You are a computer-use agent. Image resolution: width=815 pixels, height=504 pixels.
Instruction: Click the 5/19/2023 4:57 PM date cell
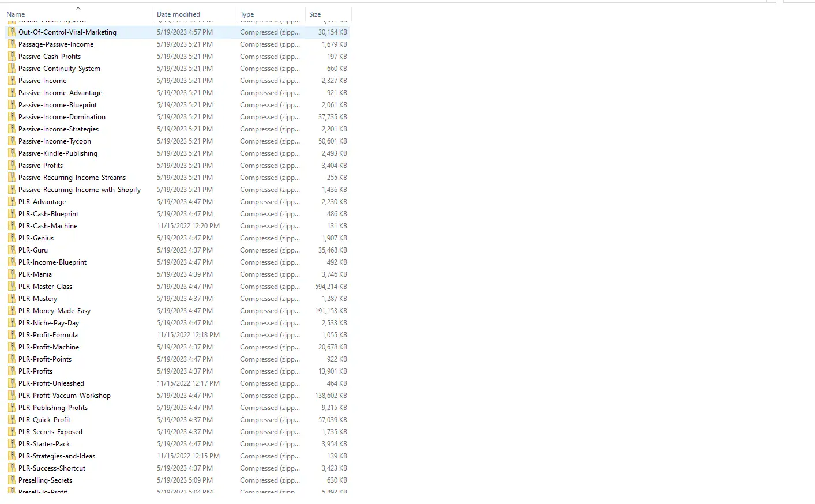click(x=185, y=32)
